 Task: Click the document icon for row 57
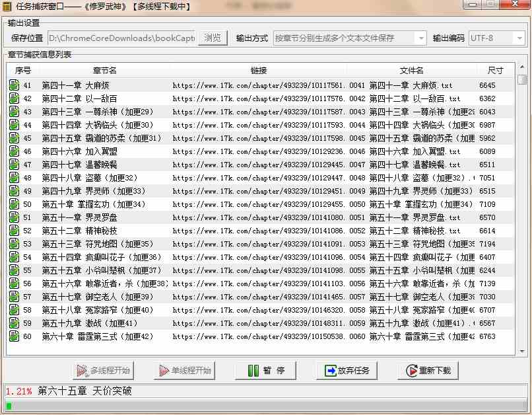[14, 297]
